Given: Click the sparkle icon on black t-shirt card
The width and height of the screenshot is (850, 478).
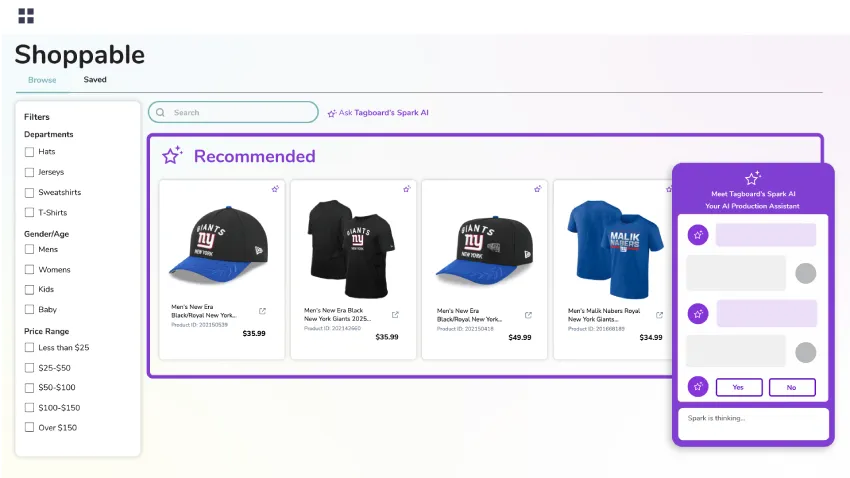Looking at the screenshot, I should click(x=406, y=188).
